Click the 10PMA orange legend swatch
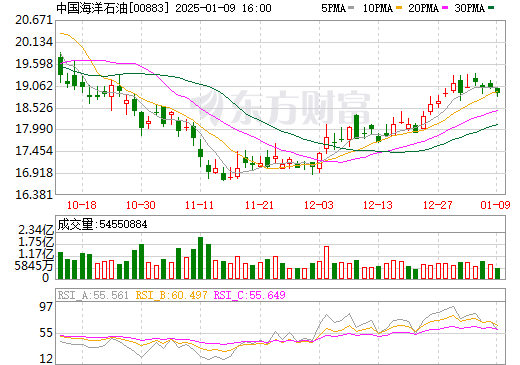This screenshot has height=365, width=520. click(398, 8)
